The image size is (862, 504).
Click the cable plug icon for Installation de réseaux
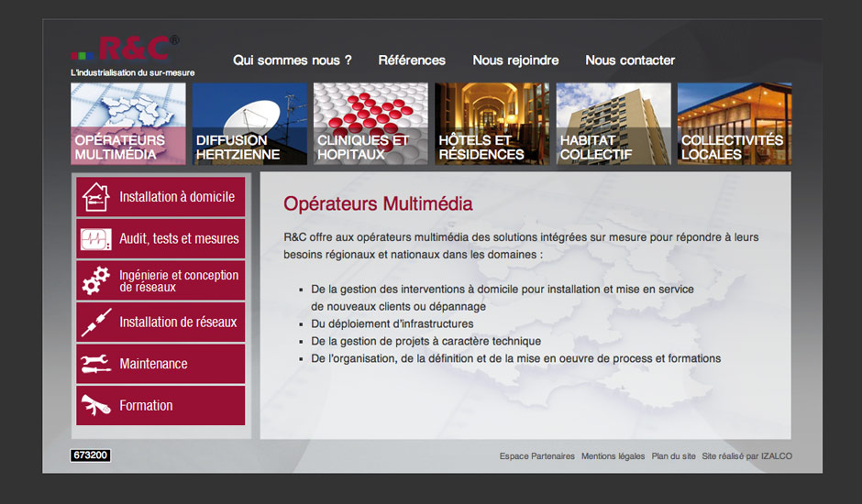(95, 323)
